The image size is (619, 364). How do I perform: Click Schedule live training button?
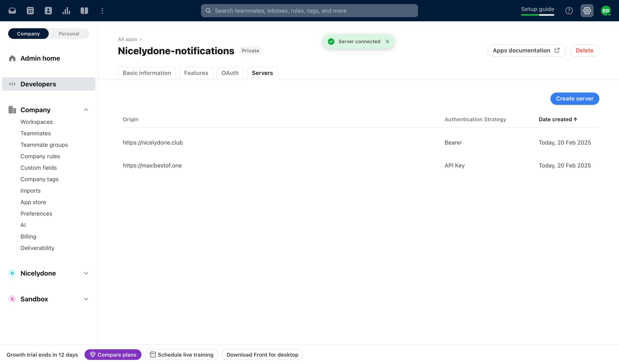(182, 355)
